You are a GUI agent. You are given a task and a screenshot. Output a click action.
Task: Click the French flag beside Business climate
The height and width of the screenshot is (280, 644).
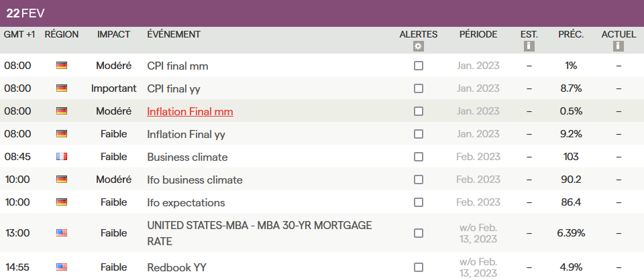[62, 157]
